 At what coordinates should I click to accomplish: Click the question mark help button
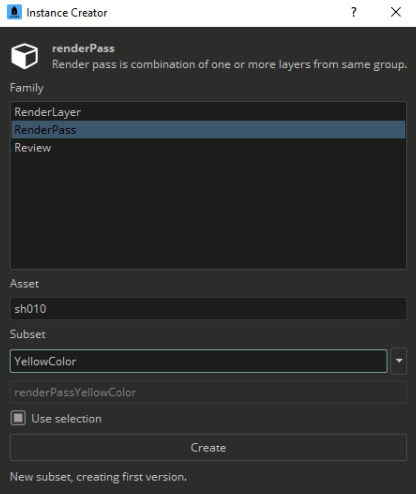point(354,12)
